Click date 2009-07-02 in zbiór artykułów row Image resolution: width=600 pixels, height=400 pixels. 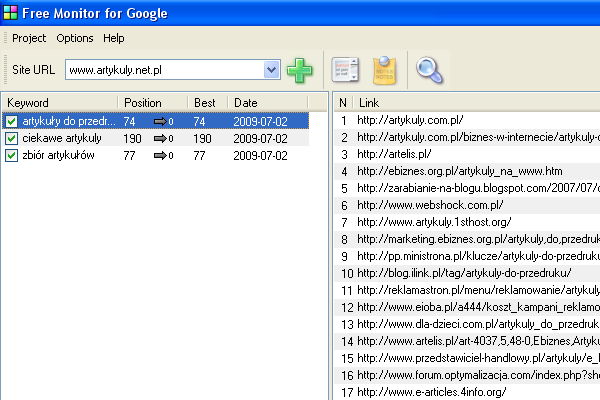coord(260,155)
